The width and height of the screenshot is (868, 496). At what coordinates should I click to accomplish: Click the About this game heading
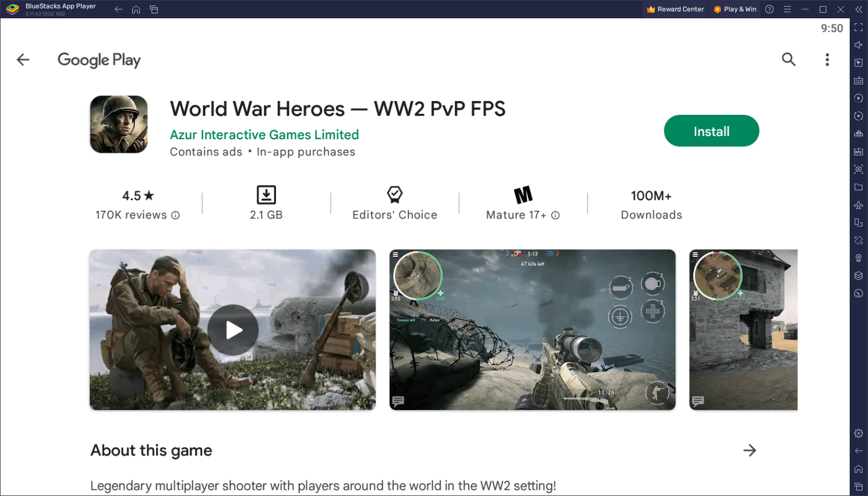[151, 451]
